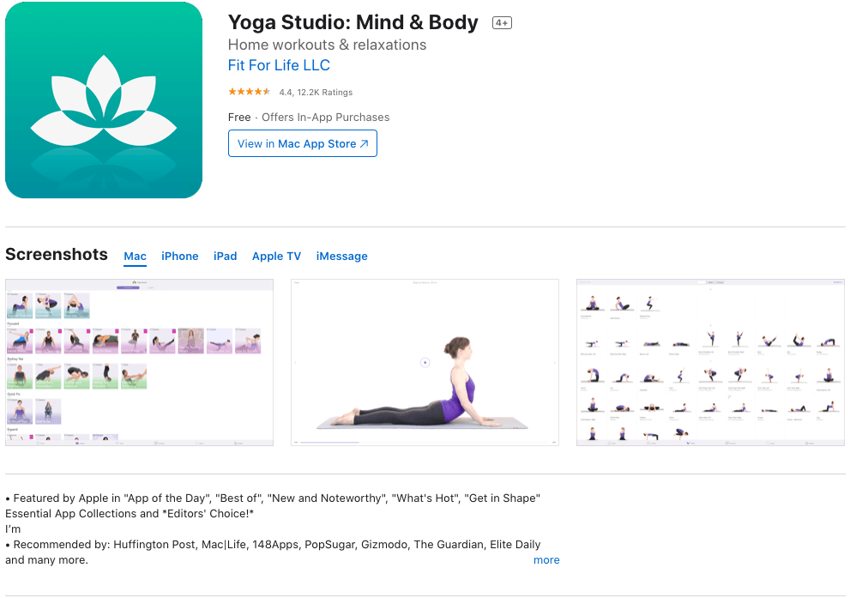Switch to the iPhone screenshots tab

click(179, 256)
